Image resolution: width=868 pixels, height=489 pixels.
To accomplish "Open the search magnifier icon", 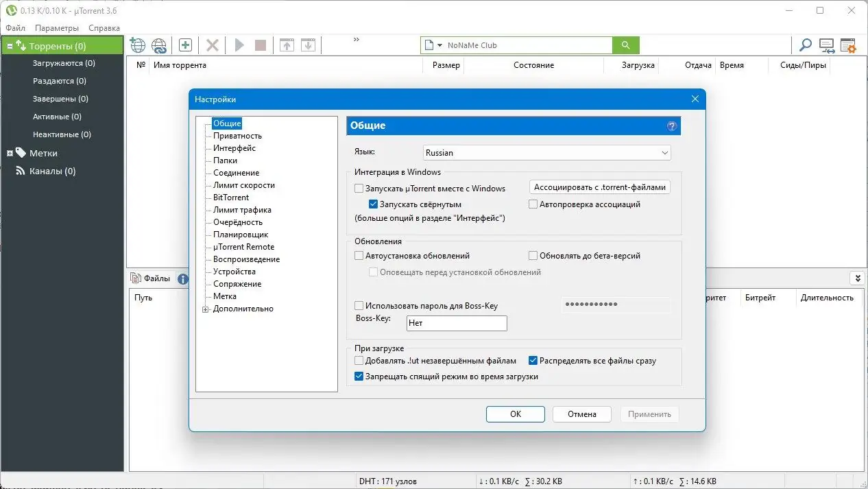I will pyautogui.click(x=804, y=45).
